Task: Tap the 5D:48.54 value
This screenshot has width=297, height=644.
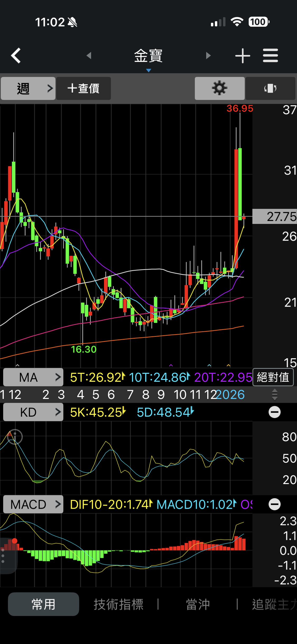Action: 165,412
